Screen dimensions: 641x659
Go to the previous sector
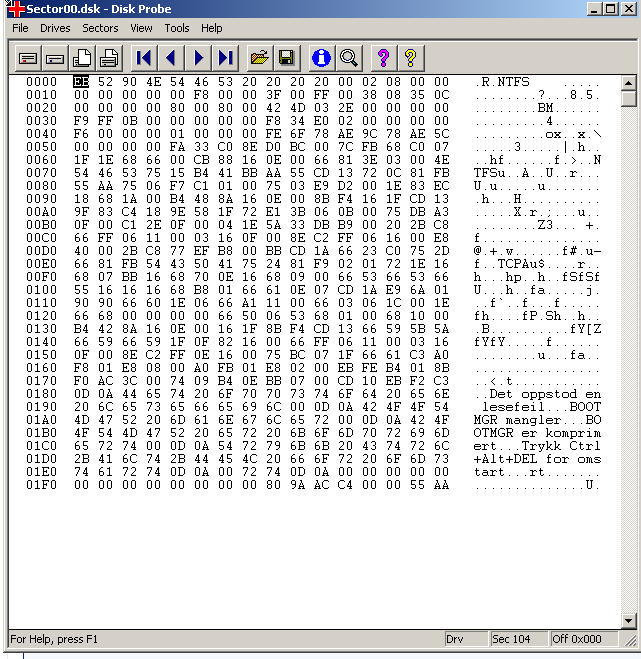tap(171, 58)
